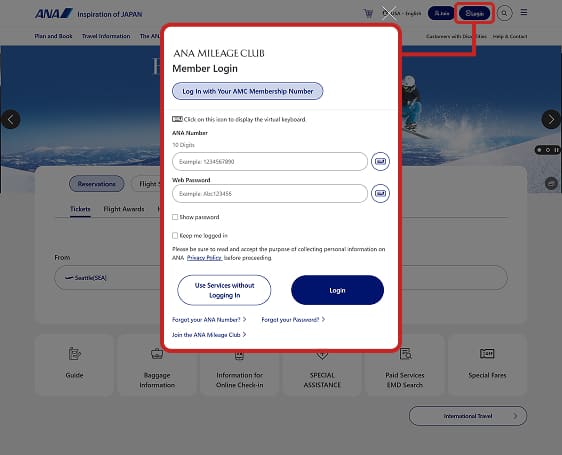
Task: Pause the banner carousel
Action: (x=557, y=150)
